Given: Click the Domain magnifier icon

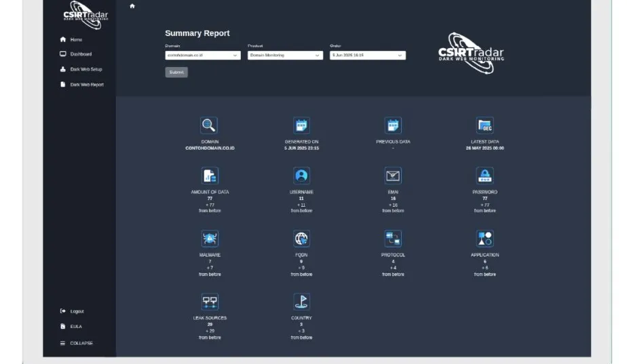Looking at the screenshot, I should point(209,125).
